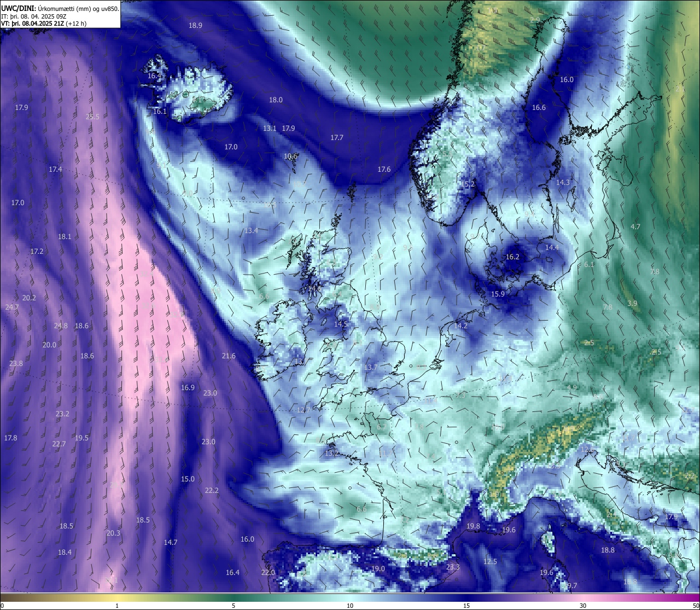Click the 4.7 value over the Baltic states
This screenshot has width=700, height=610.
click(x=635, y=227)
